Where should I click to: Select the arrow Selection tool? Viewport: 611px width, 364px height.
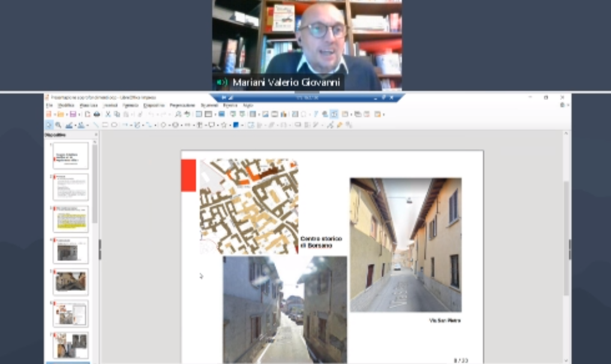coord(49,125)
